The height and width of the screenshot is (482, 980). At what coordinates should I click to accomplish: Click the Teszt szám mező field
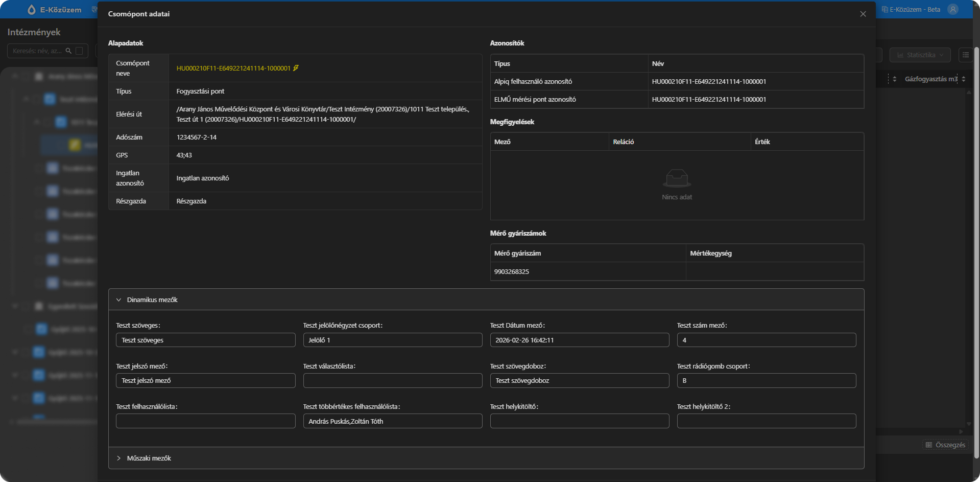766,340
